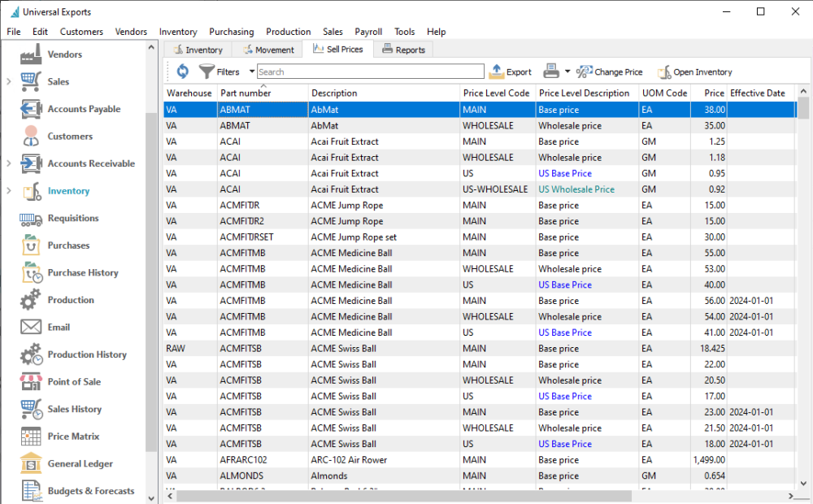This screenshot has width=813, height=504.
Task: Click the horizontal scrollbar under the grid
Action: click(x=403, y=496)
